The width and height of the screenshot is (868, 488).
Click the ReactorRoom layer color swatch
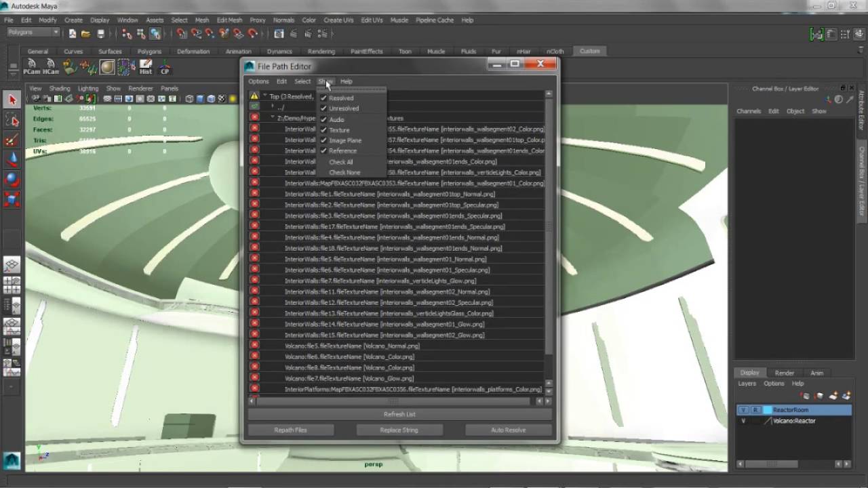click(x=767, y=410)
